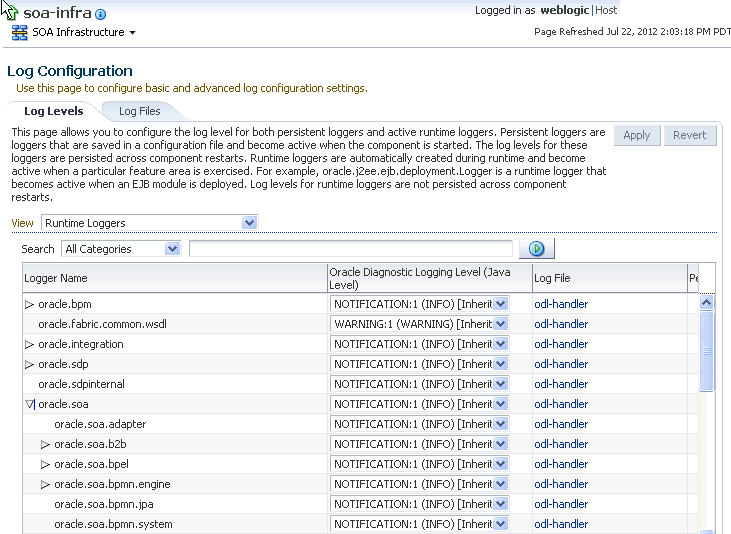Click the SOA Infrastructure icon

20,33
